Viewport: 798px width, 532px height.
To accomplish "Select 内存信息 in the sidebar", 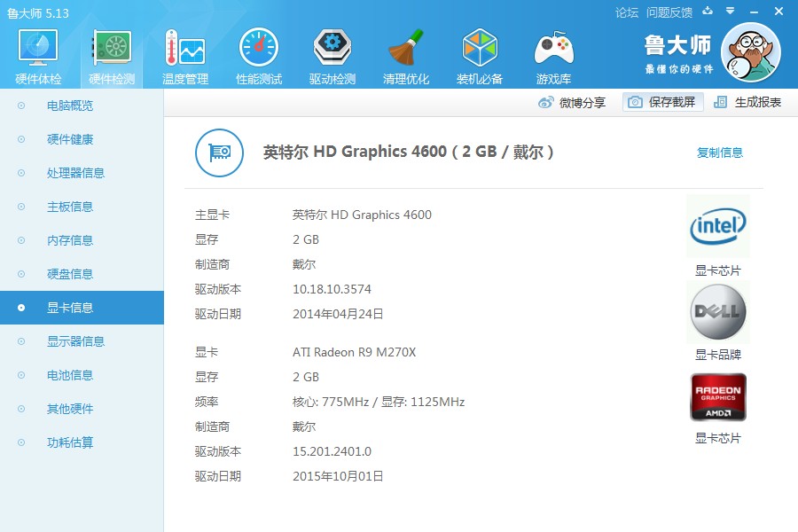I will click(82, 240).
